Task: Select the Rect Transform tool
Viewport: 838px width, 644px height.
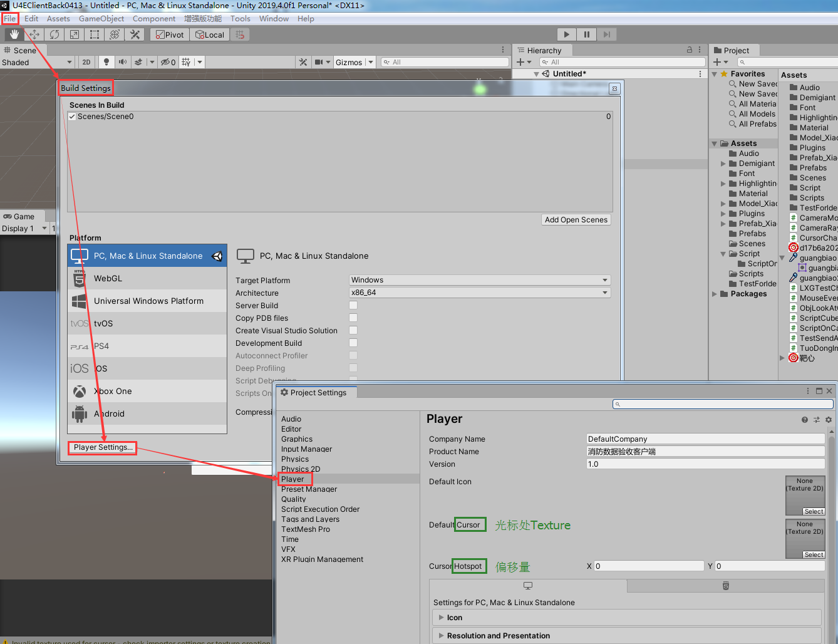Action: tap(95, 34)
